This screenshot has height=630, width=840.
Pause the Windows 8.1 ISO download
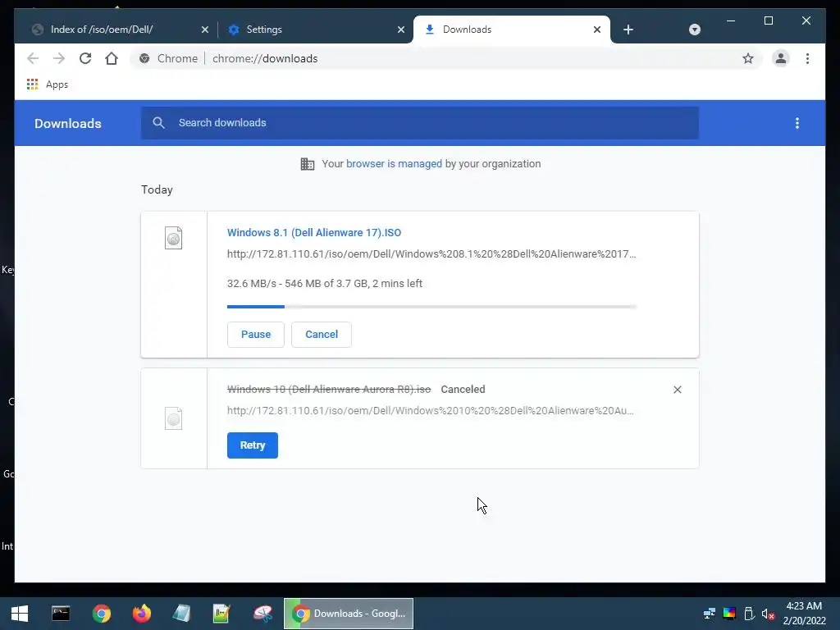pyautogui.click(x=256, y=335)
